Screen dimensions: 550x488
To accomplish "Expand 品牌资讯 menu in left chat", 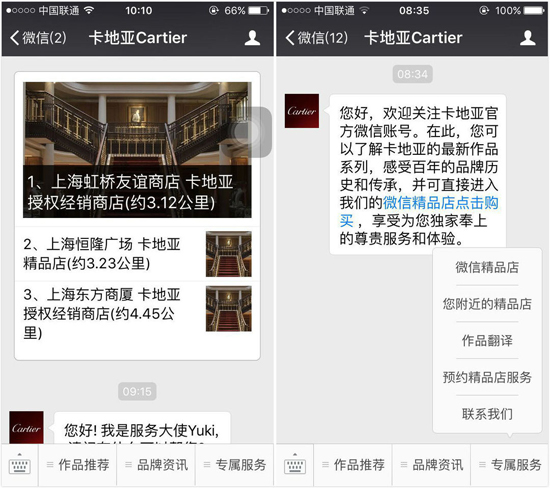I will click(156, 465).
